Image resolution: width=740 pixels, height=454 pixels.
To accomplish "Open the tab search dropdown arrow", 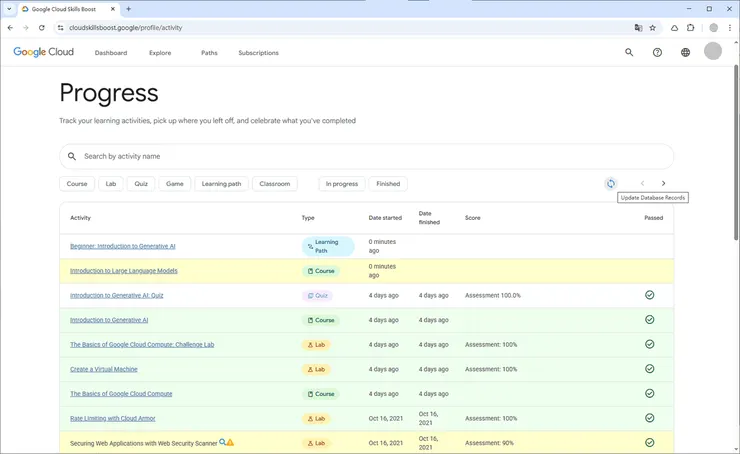I will (x=9, y=9).
